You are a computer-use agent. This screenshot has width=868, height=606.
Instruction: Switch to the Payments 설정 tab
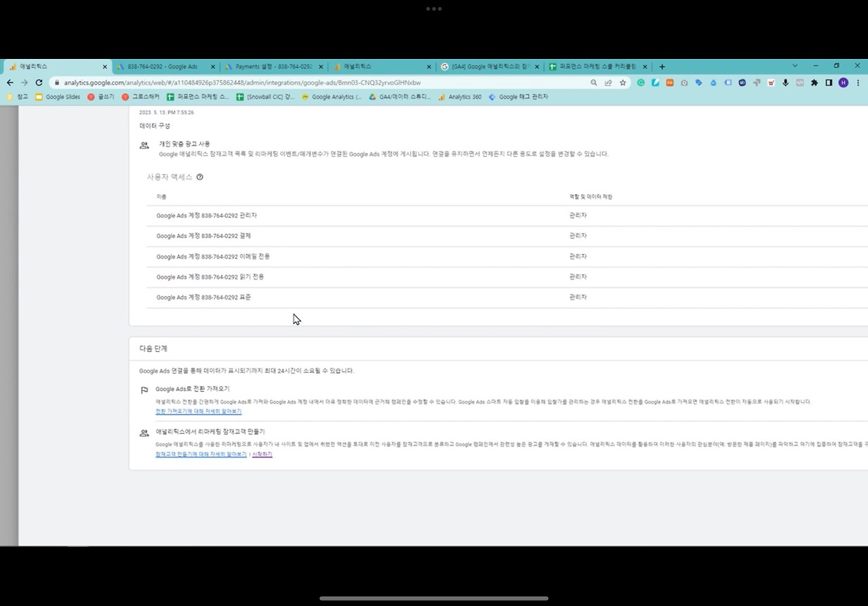tap(273, 66)
